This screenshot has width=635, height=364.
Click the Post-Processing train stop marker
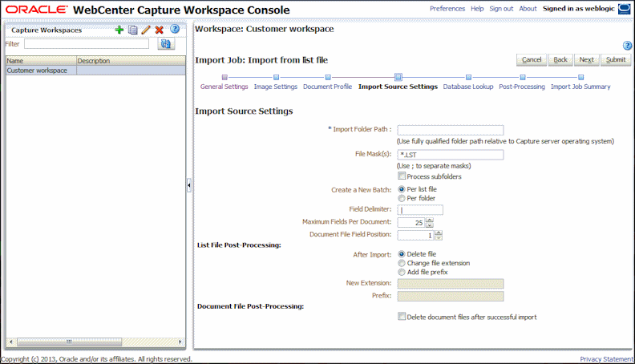(523, 77)
